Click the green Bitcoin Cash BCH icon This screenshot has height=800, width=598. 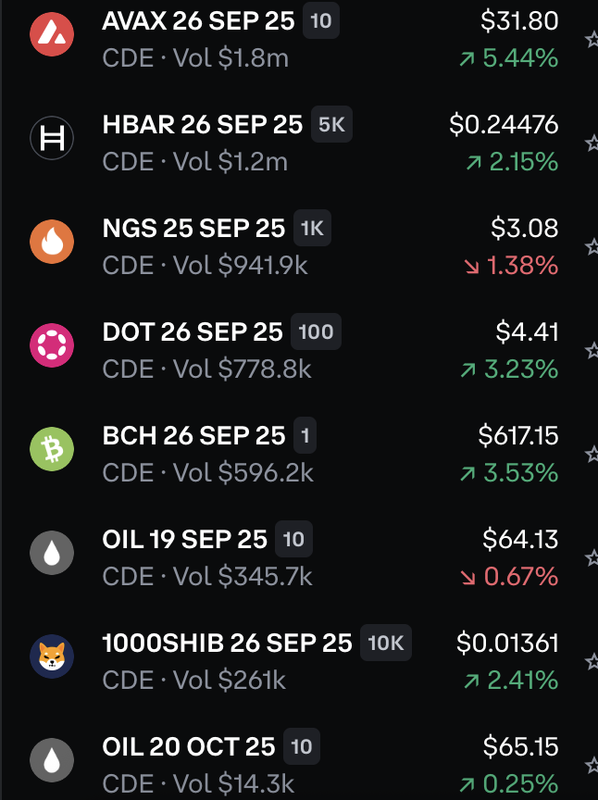pyautogui.click(x=52, y=449)
